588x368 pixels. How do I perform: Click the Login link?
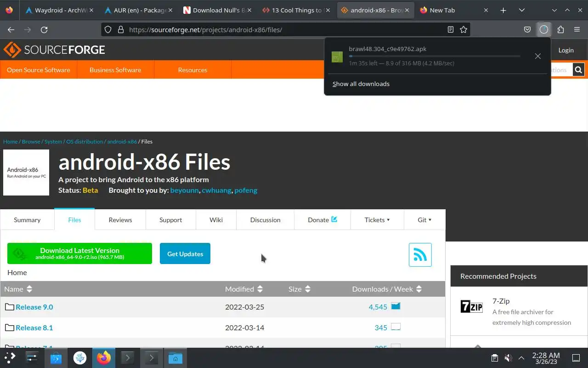point(566,50)
